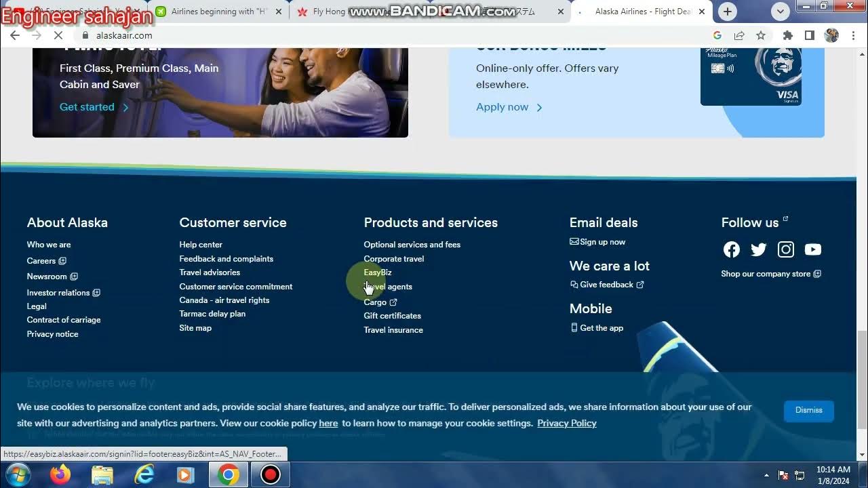The height and width of the screenshot is (488, 868).
Task: Open the Site map link
Action: point(195,328)
